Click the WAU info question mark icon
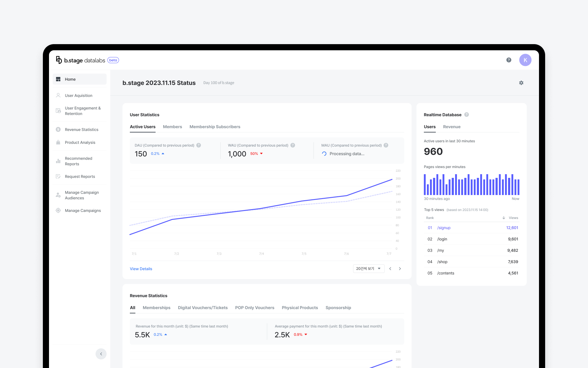Viewport: 588px width, 368px height. (x=293, y=145)
